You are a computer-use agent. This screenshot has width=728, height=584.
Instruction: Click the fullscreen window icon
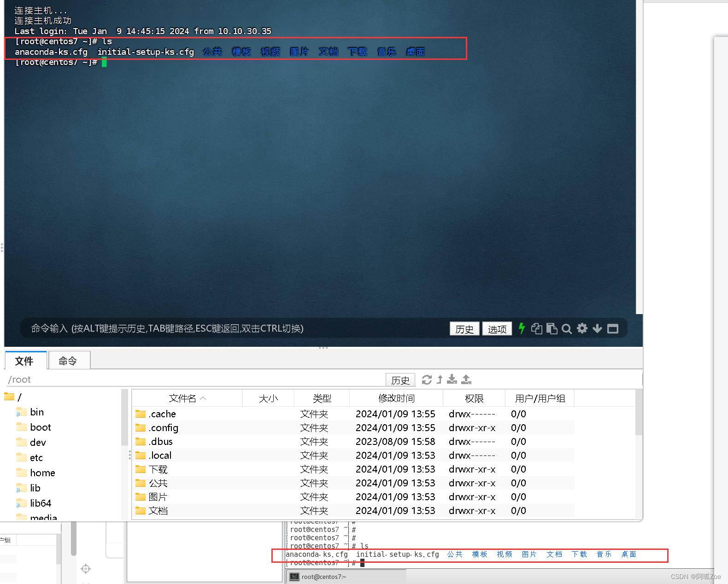point(613,329)
